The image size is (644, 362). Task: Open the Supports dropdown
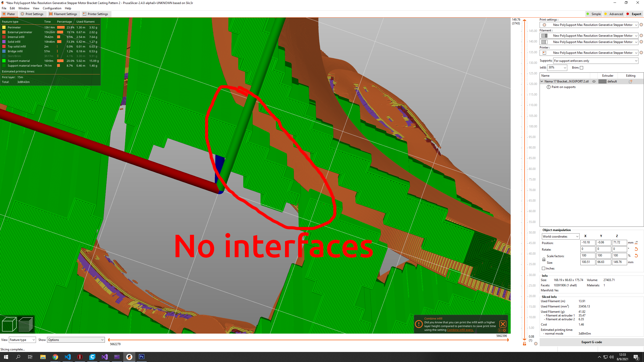pos(596,61)
